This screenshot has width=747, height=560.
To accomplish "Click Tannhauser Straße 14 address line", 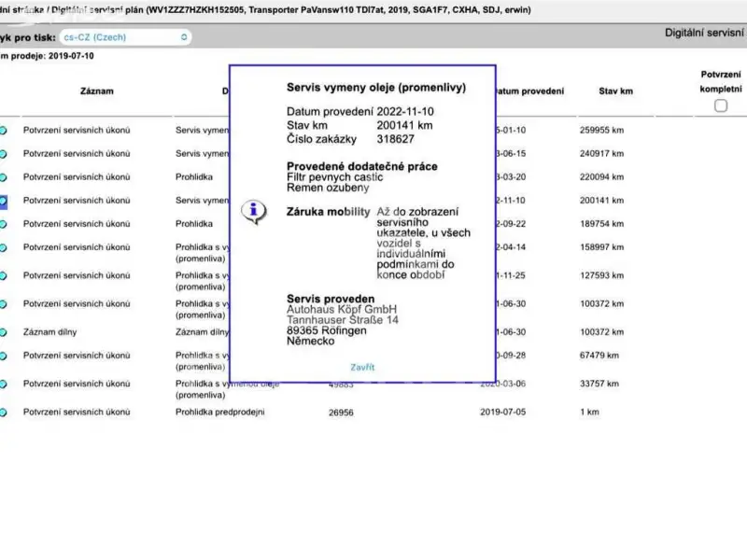I will pos(342,320).
